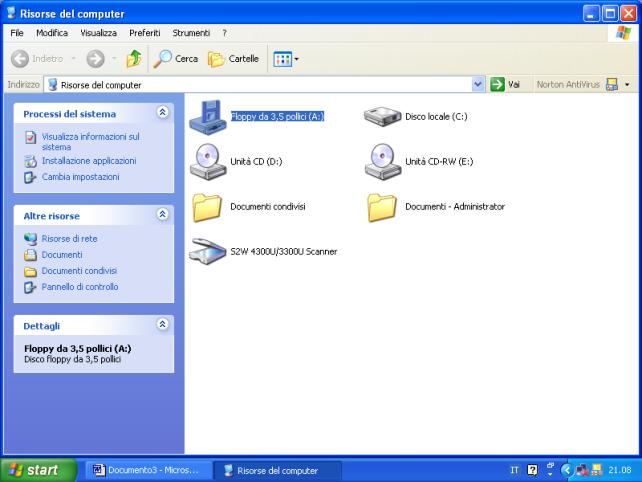Switch to Documento3 - Microsoft Word taskbar button
Screen dimensions: 642x482
coord(149,471)
